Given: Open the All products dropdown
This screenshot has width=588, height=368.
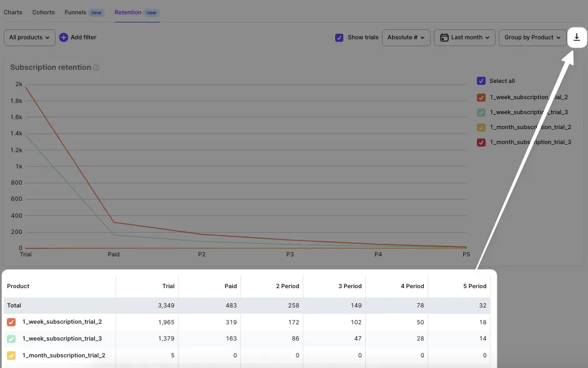Looking at the screenshot, I should [29, 37].
